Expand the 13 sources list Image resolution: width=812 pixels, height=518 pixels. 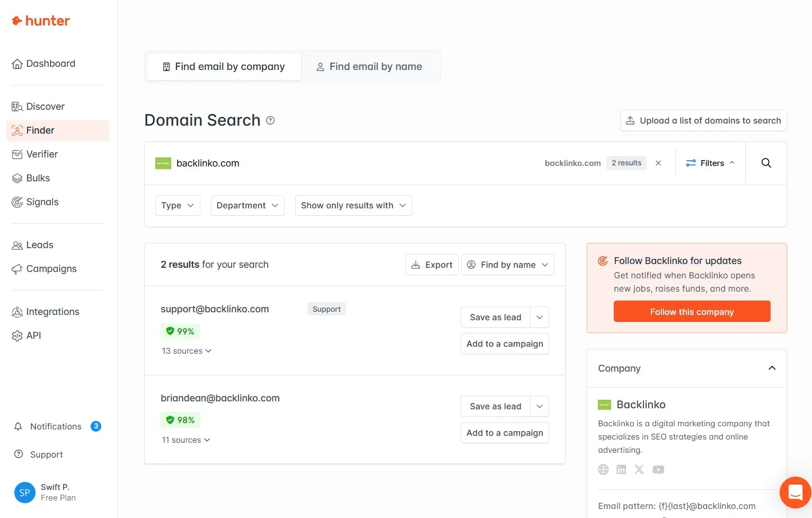[187, 351]
